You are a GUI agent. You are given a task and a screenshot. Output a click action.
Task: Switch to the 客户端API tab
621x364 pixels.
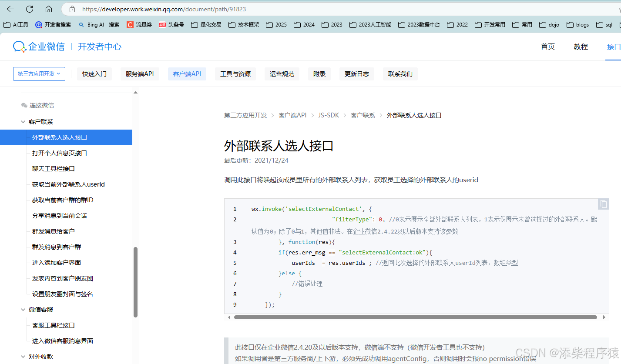coord(187,74)
